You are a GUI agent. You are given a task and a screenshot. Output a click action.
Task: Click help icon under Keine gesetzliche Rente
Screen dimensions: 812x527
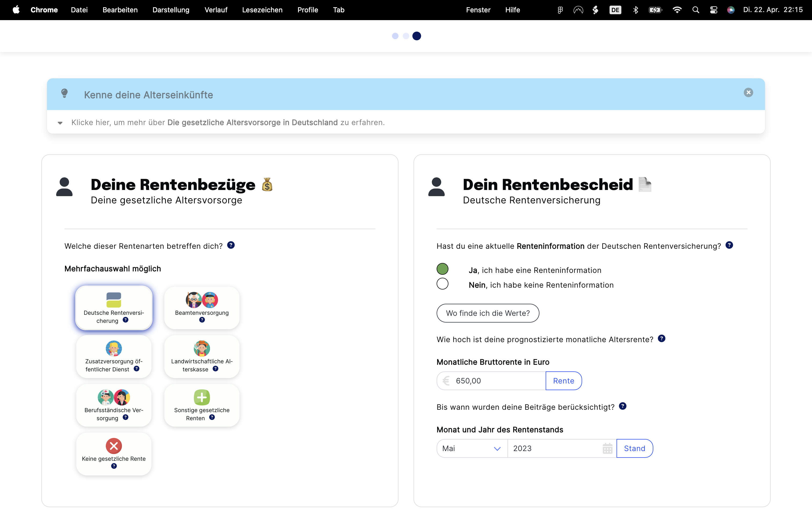click(114, 466)
